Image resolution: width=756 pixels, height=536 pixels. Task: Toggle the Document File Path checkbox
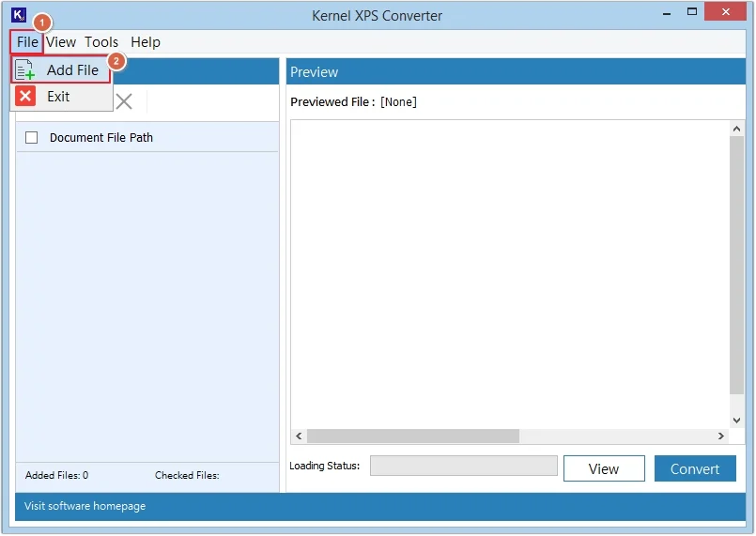tap(31, 137)
